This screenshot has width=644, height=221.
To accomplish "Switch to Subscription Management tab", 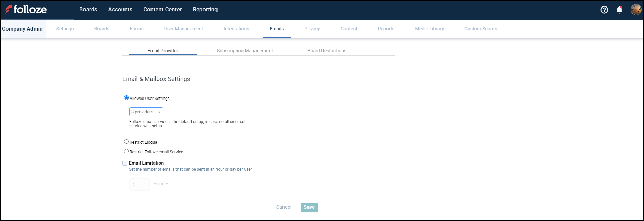I will pos(245,51).
